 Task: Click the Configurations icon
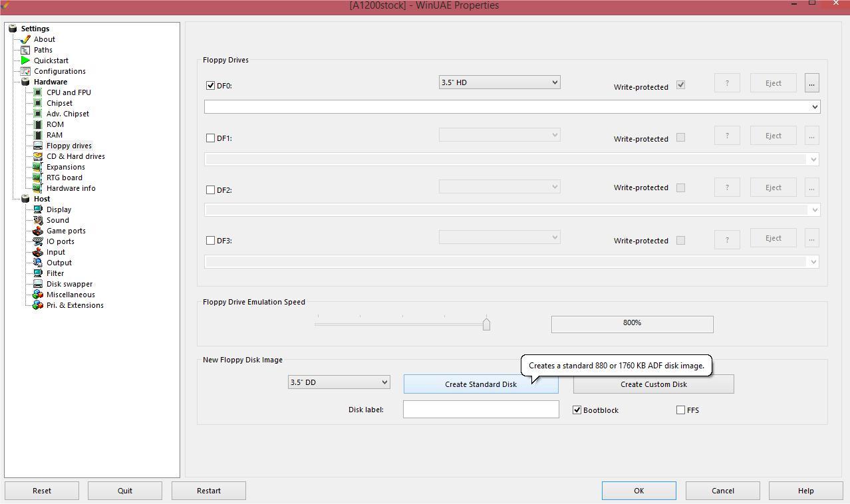(25, 71)
